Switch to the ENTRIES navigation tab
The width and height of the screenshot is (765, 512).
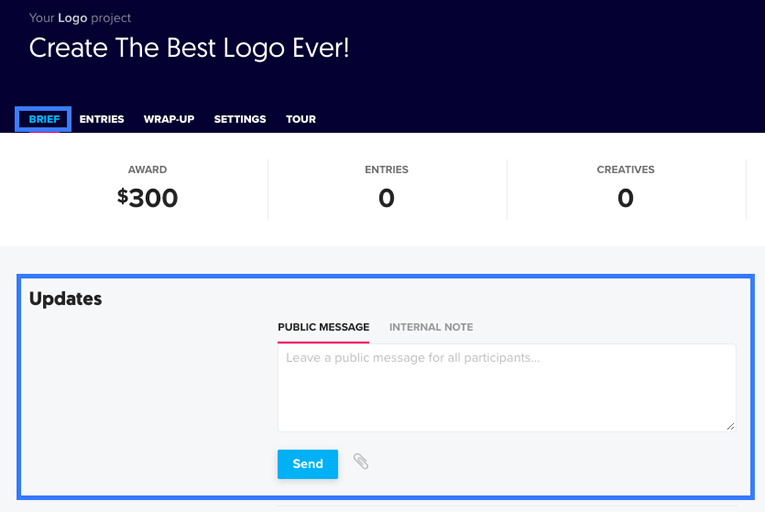pyautogui.click(x=102, y=119)
